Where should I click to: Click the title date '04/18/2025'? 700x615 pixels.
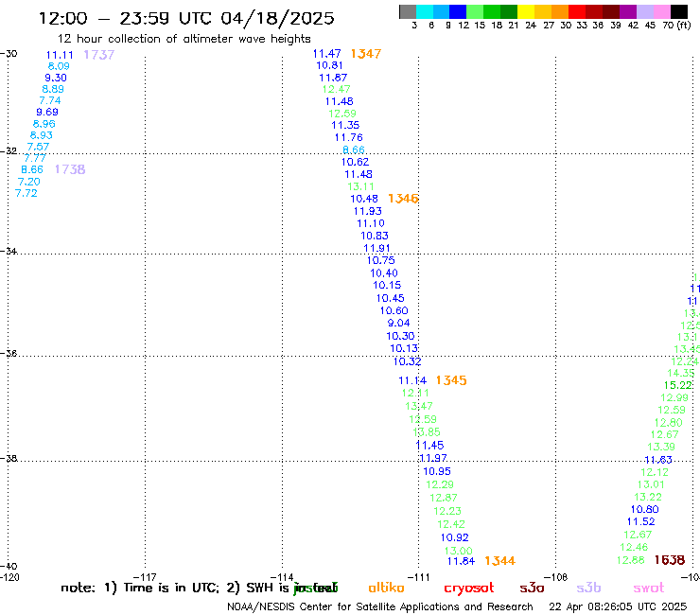point(277,18)
